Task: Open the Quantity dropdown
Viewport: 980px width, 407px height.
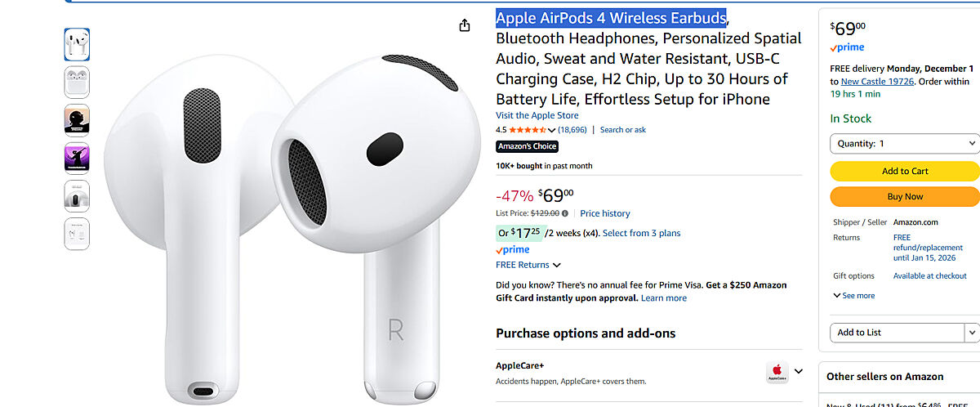Action: [904, 143]
